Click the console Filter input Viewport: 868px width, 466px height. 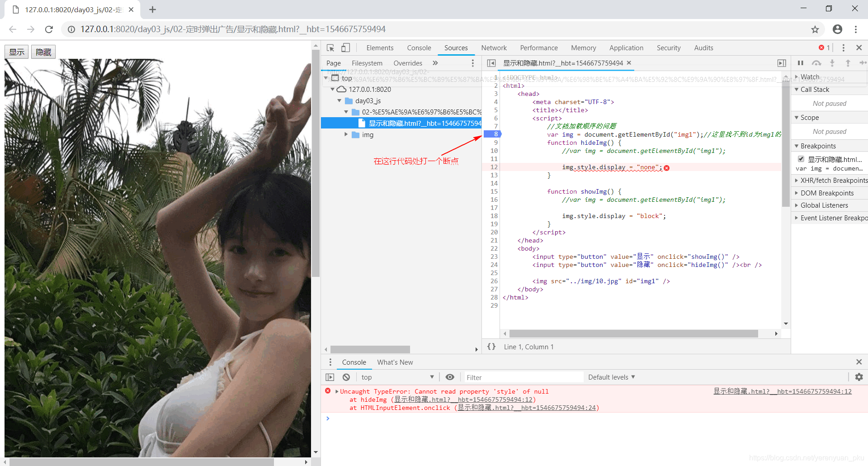click(x=523, y=377)
